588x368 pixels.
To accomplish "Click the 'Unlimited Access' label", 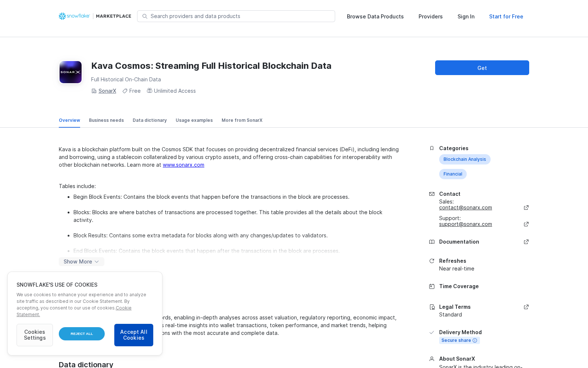I will 175,91.
